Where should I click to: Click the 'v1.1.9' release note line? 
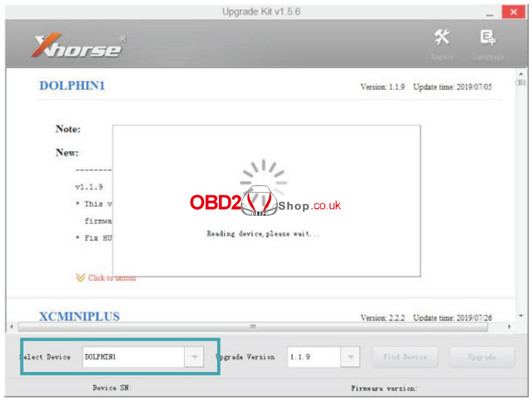(x=89, y=187)
